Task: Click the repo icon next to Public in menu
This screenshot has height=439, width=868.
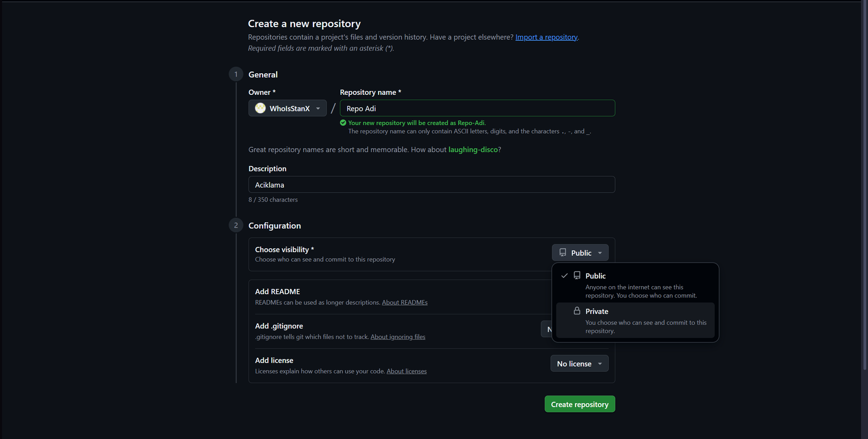Action: coord(577,275)
